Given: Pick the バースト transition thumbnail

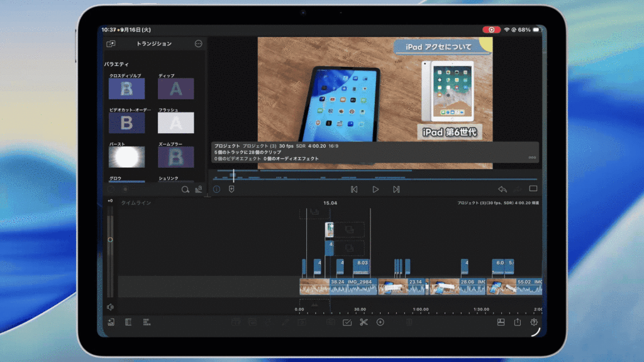Looking at the screenshot, I should pyautogui.click(x=126, y=156).
